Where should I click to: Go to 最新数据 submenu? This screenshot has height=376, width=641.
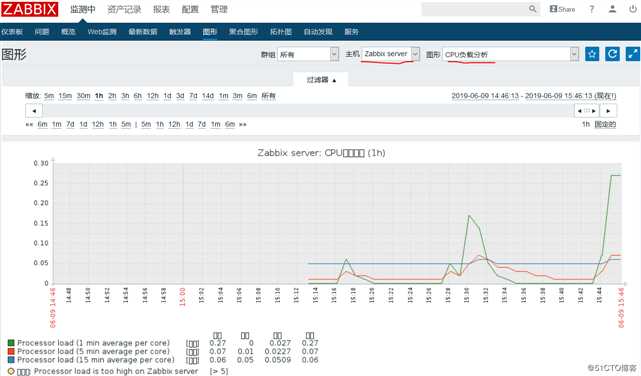tap(143, 31)
